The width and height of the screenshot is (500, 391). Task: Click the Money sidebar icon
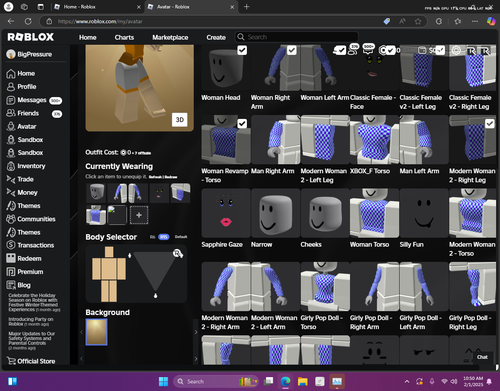pyautogui.click(x=11, y=192)
